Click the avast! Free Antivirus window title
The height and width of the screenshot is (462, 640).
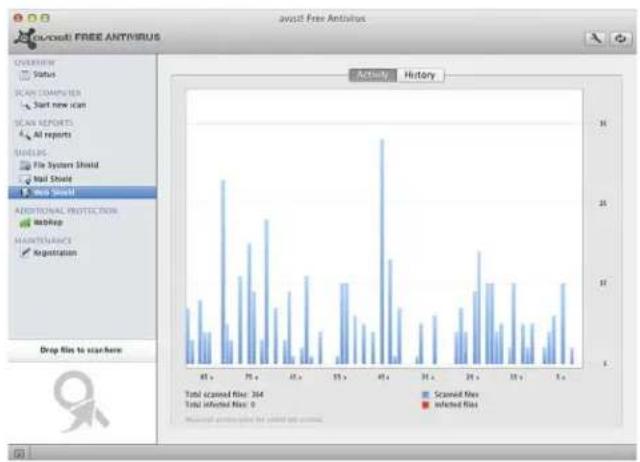click(x=322, y=18)
